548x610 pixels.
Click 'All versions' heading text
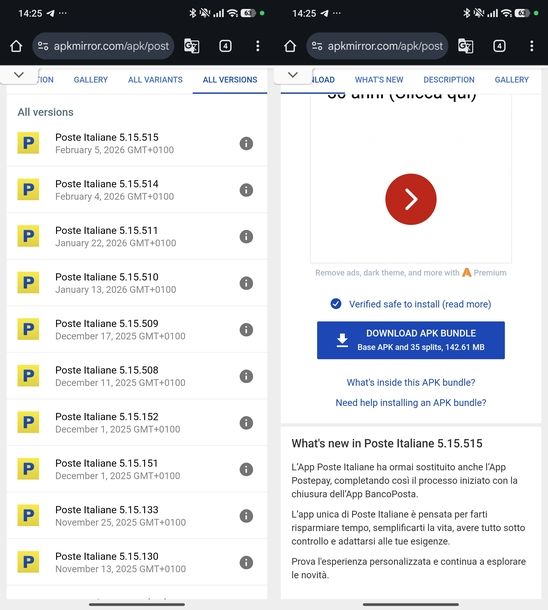coord(46,112)
